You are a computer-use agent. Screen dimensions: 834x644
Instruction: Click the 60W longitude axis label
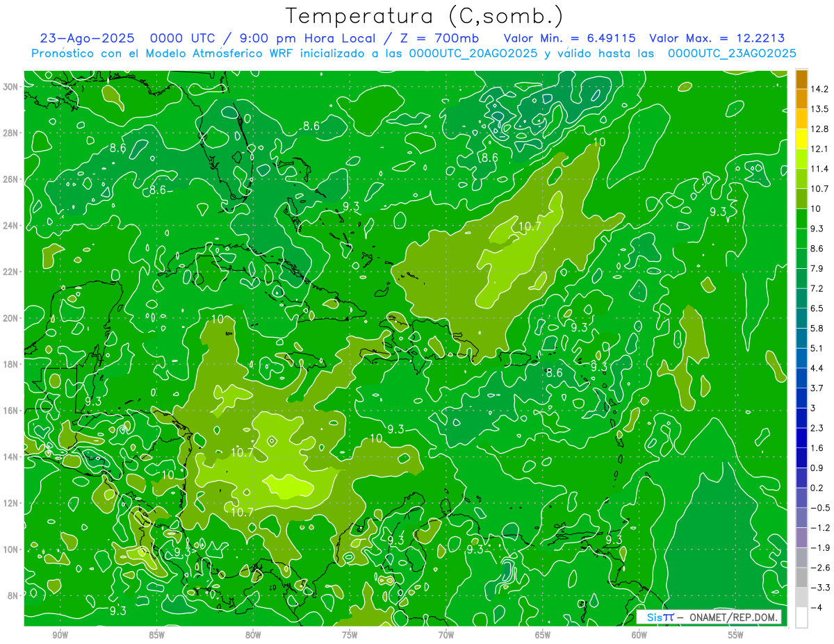tap(639, 635)
